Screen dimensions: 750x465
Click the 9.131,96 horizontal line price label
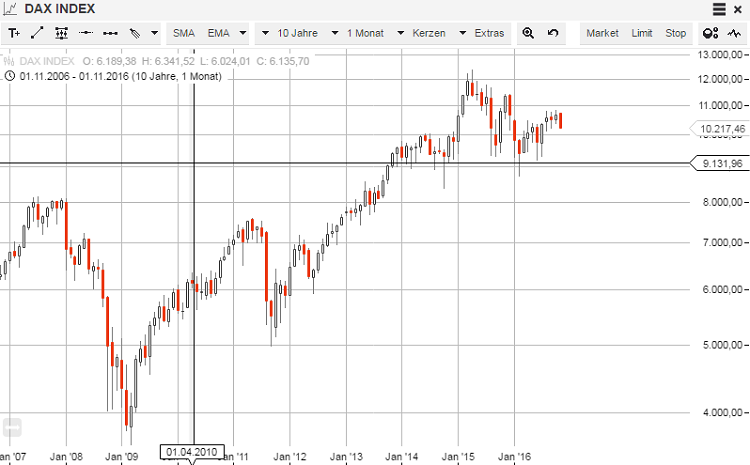coord(720,164)
